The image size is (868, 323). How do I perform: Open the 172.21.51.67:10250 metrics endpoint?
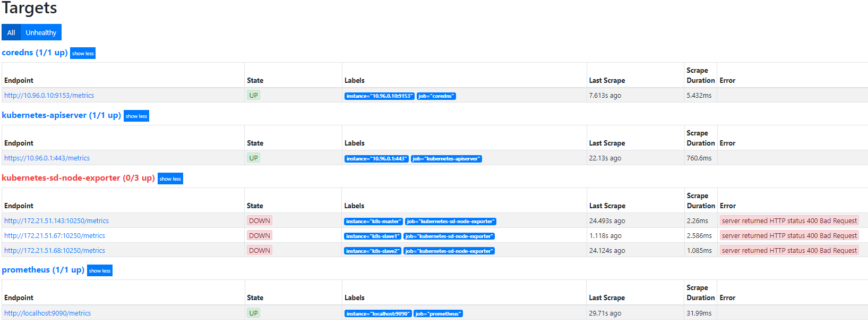click(x=55, y=236)
